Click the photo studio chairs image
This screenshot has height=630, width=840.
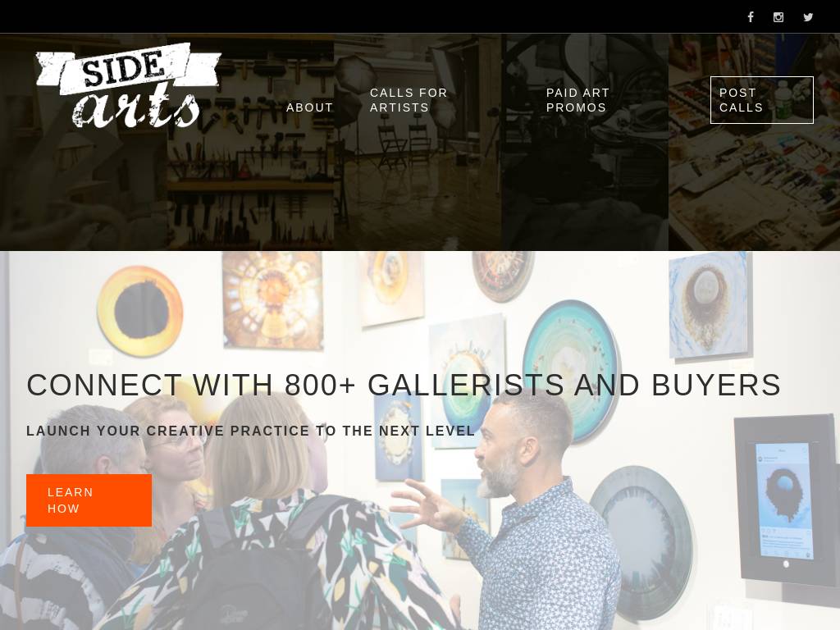pos(418,142)
